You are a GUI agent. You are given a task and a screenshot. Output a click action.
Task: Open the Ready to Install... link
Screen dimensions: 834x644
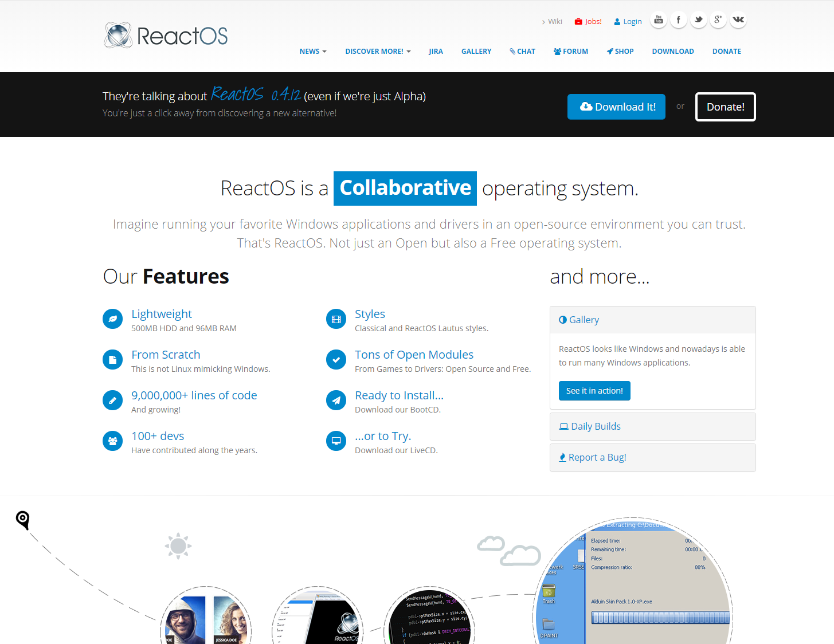(400, 395)
